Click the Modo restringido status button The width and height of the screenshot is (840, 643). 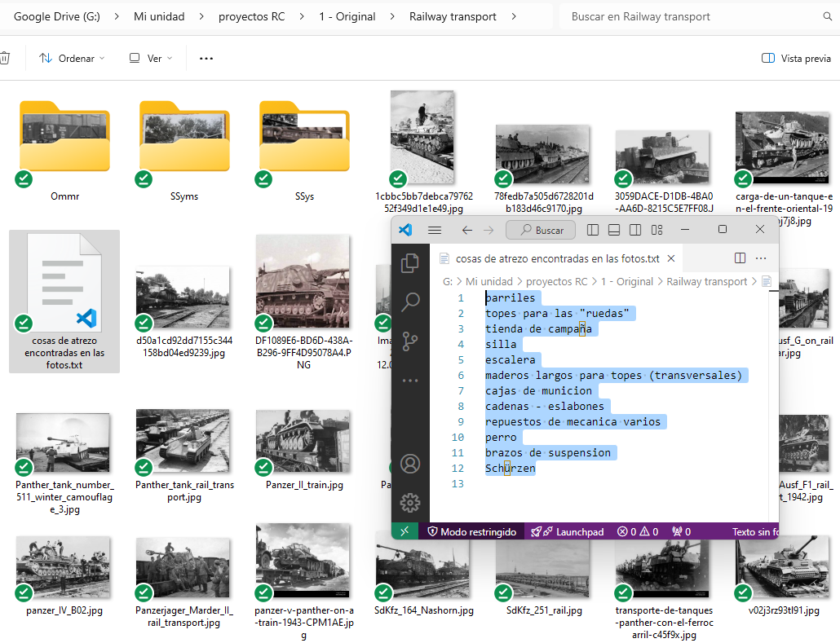471,531
